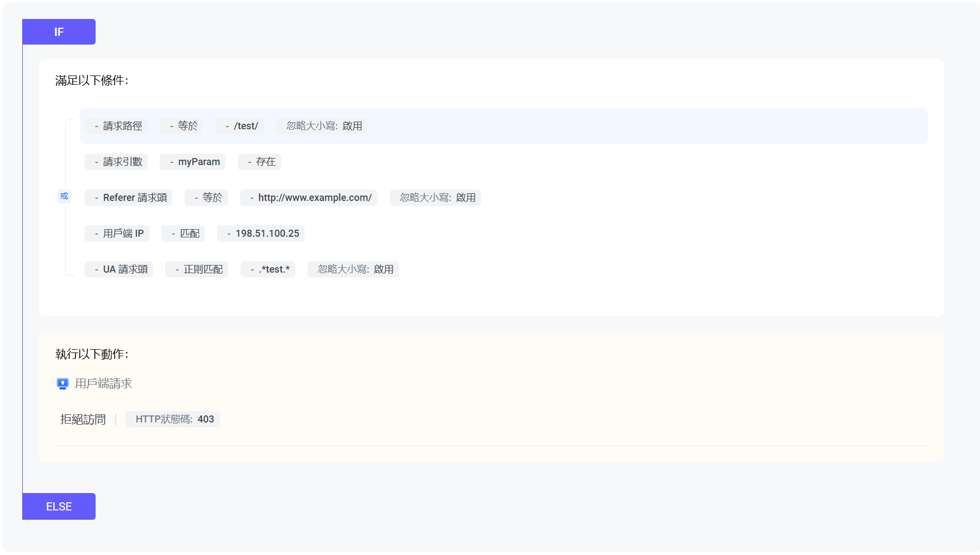Select the IF rule block tab
Viewport: 980px width, 555px height.
[59, 32]
